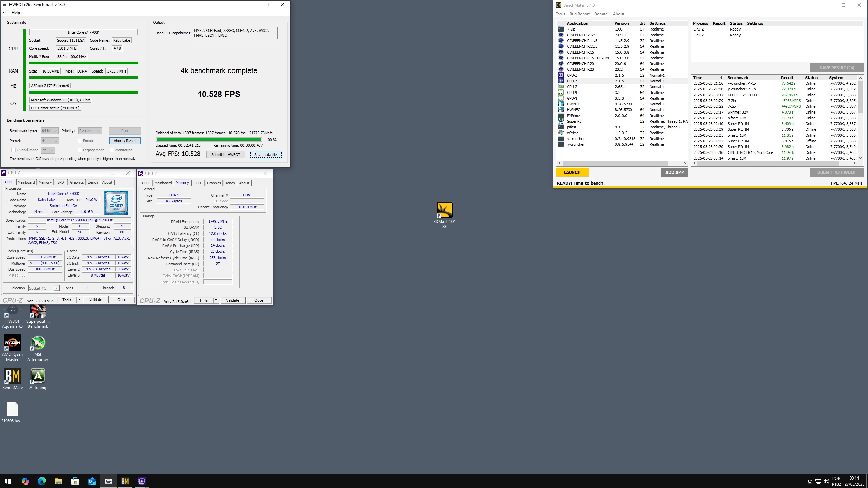Click the POR PTB2 language indicator
868x488 pixels.
click(x=836, y=481)
